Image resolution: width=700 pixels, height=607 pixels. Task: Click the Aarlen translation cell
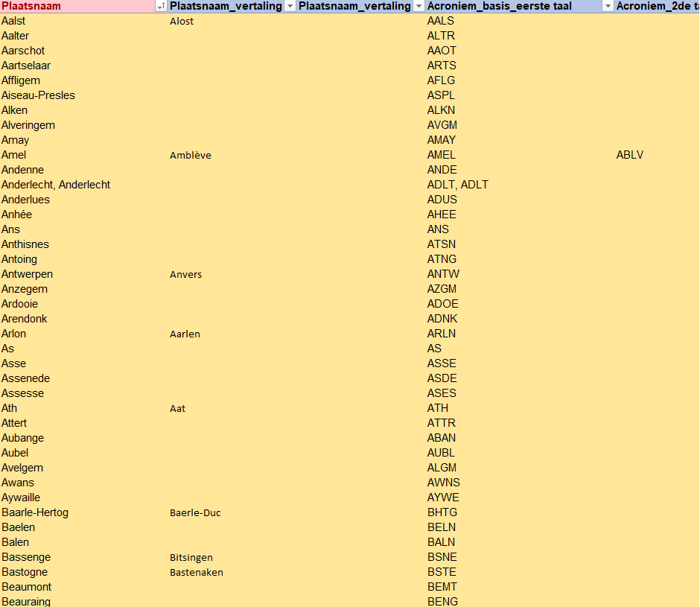[185, 334]
